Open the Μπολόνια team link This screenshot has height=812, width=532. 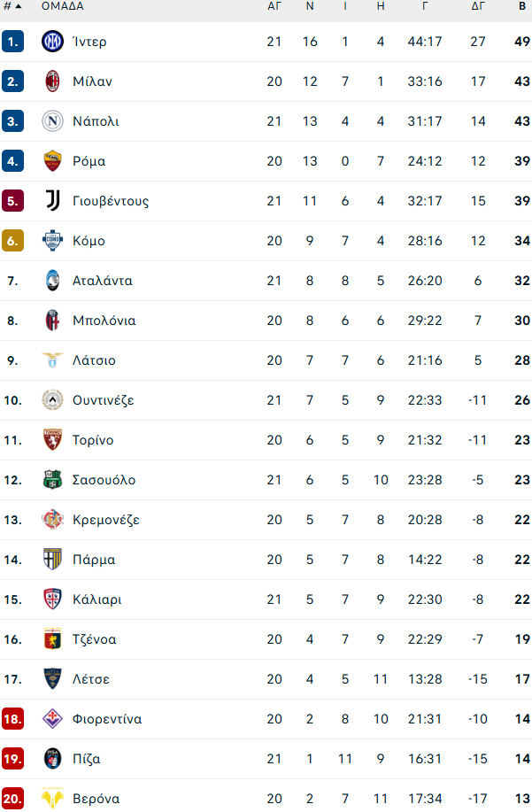click(x=104, y=321)
